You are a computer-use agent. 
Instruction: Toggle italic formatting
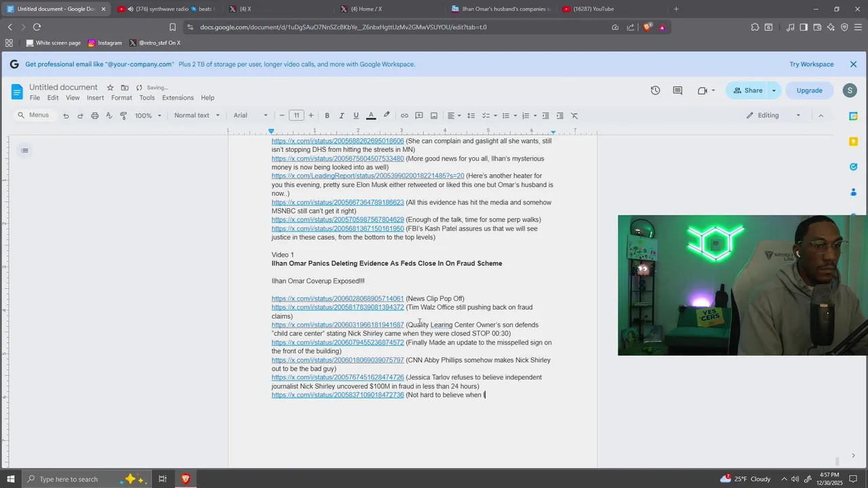pyautogui.click(x=341, y=116)
